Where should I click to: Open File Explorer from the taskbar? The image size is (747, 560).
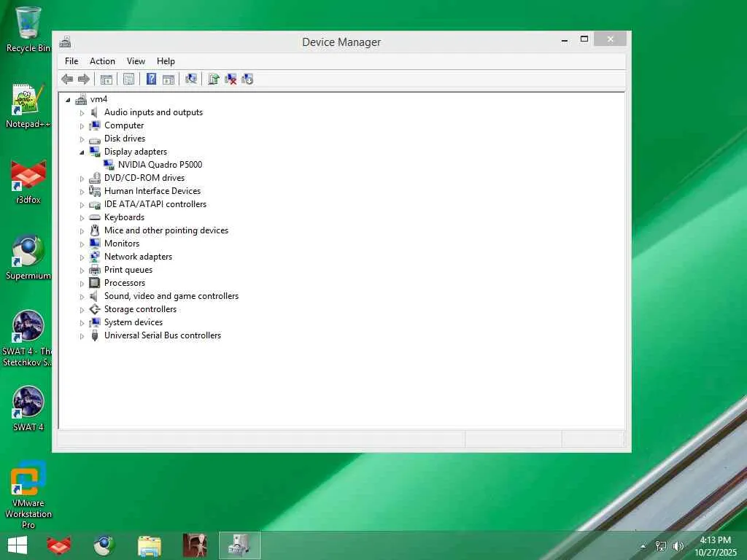click(150, 545)
